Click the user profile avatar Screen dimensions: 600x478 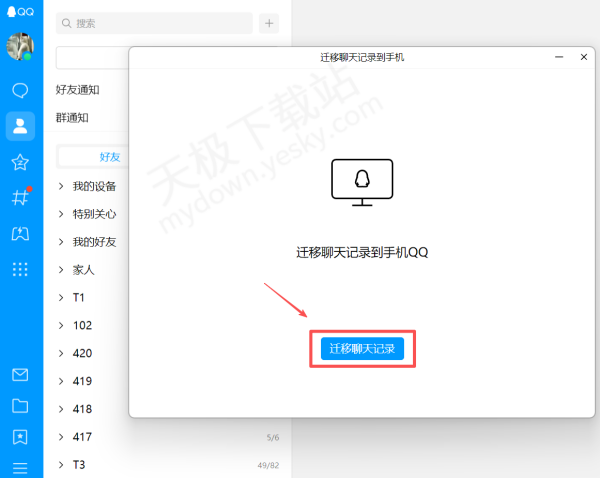(x=20, y=46)
